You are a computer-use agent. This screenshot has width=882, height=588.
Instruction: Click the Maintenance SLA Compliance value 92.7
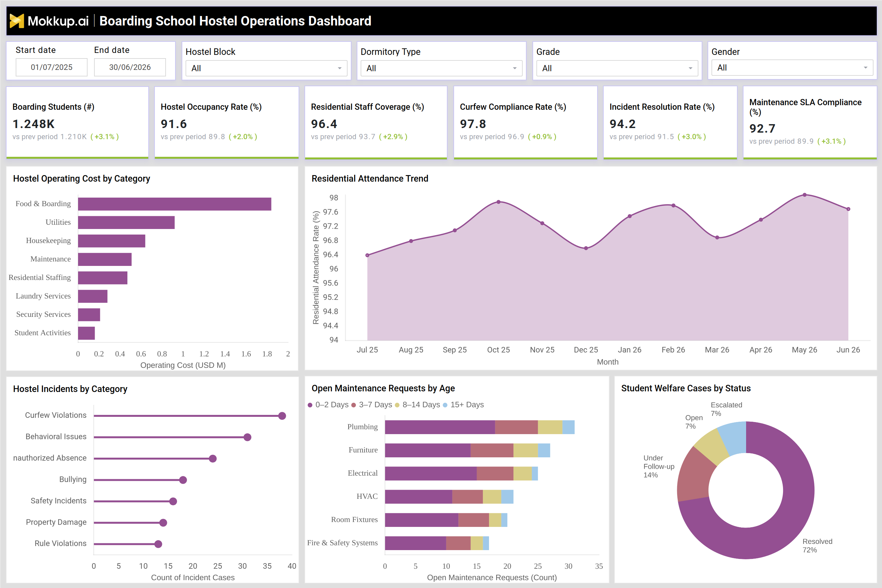pyautogui.click(x=762, y=129)
